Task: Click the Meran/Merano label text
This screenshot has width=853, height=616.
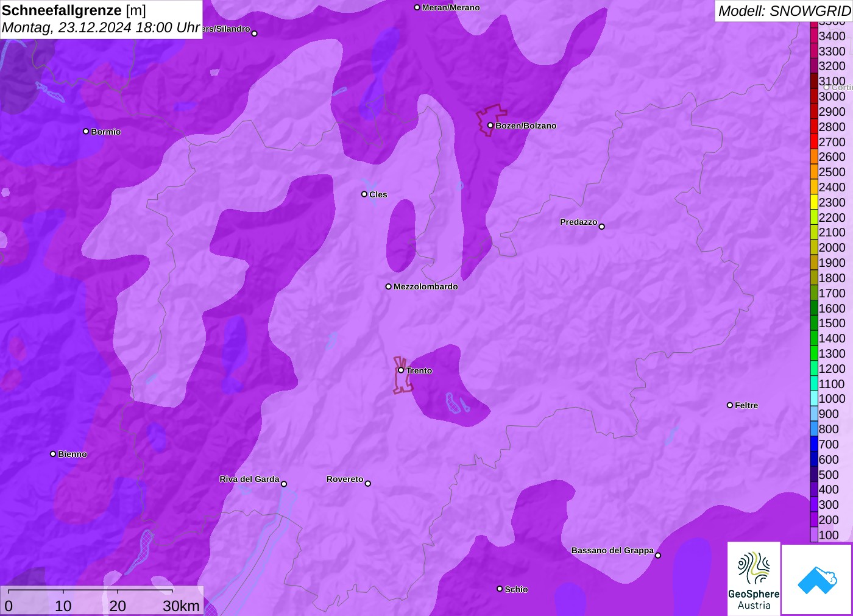Action: click(x=451, y=7)
